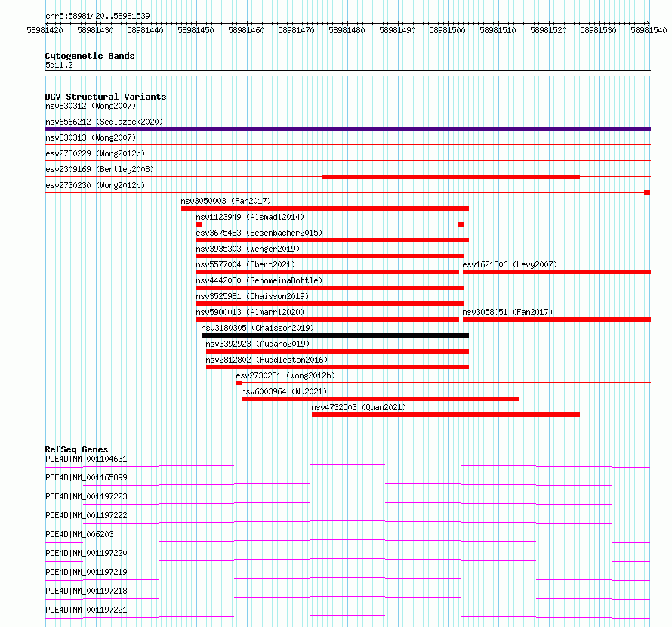Select the black nsv3180305 variant bar
Screen dimensions: 672x627
coord(335,335)
